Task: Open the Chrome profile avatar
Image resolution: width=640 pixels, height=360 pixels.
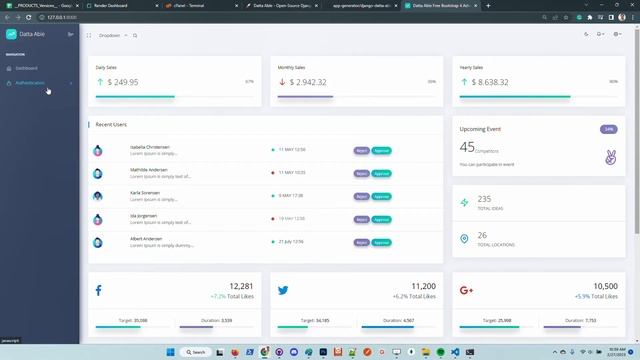Action: (x=622, y=17)
